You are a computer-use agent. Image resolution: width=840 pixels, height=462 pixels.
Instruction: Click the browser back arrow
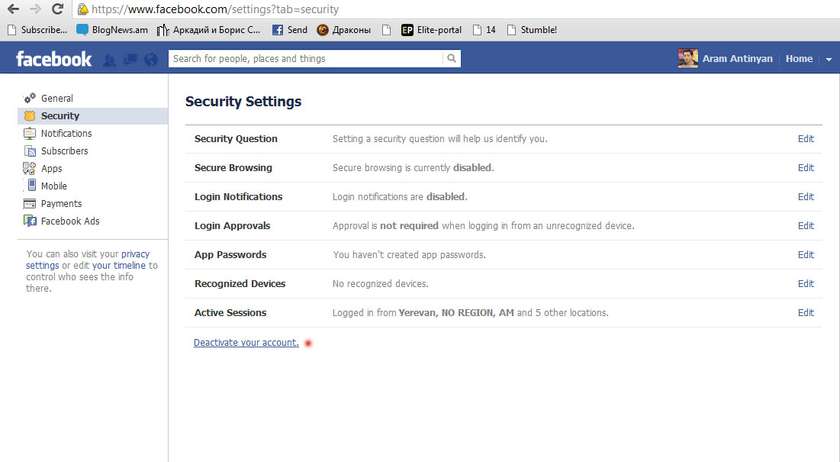tap(11, 8)
